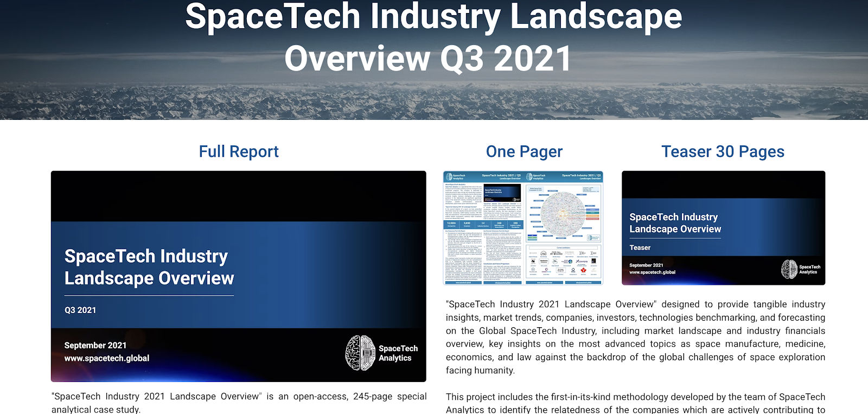
Task: Click the circular ecosystem chart in One Pager
Action: [x=563, y=214]
